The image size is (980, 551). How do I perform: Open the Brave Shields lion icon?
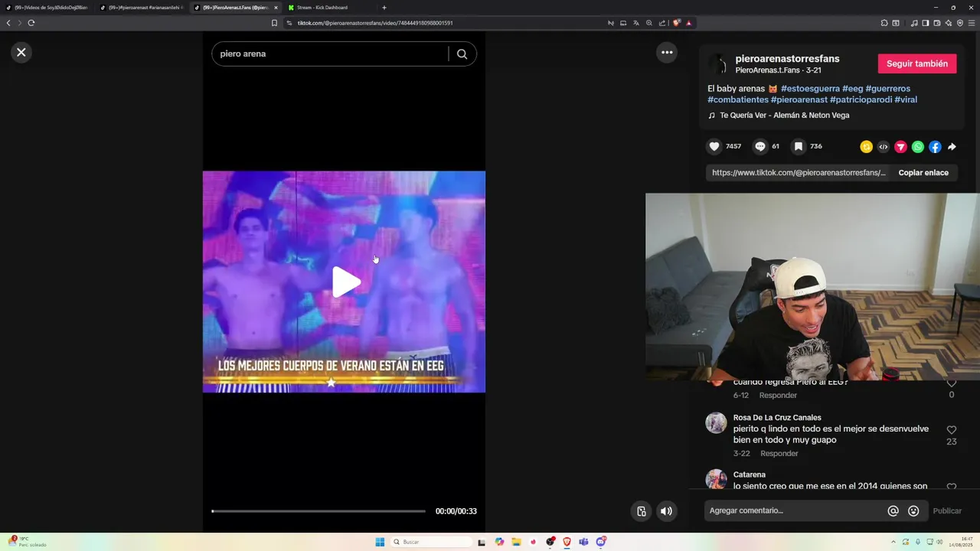(676, 23)
